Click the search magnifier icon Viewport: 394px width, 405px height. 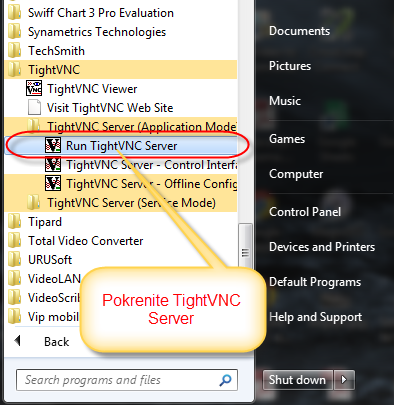[x=225, y=380]
